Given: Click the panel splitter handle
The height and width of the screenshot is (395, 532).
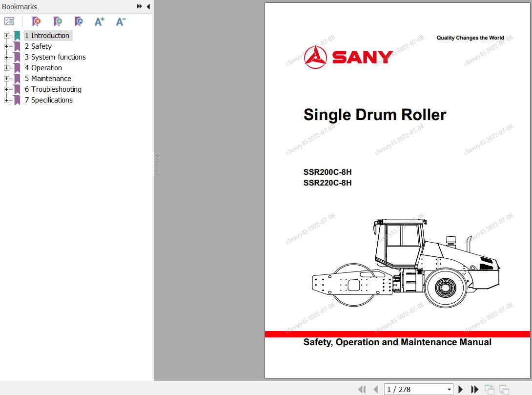Looking at the screenshot, I should [x=156, y=164].
